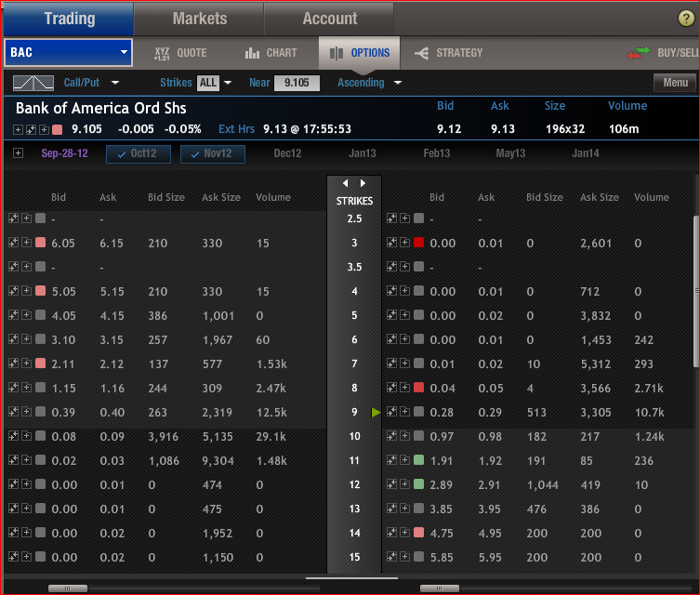Click trade icon on put strike 14 row
Image resolution: width=700 pixels, height=595 pixels.
click(x=391, y=532)
